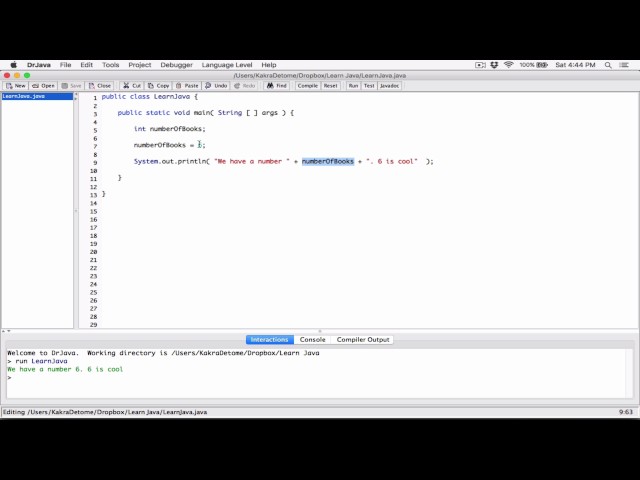Switch to the Interactions tab
The image size is (640, 480).
click(x=269, y=340)
